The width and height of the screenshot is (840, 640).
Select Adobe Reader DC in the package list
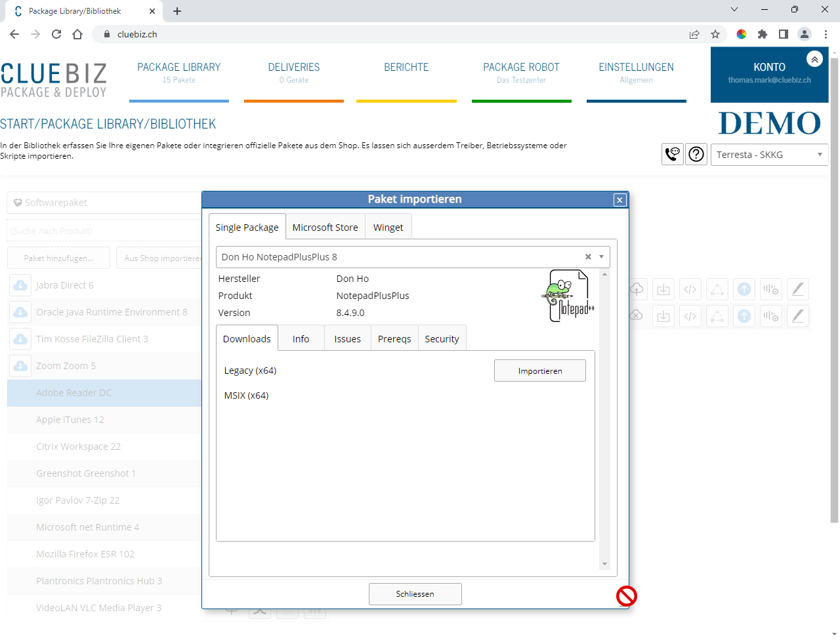pyautogui.click(x=105, y=393)
